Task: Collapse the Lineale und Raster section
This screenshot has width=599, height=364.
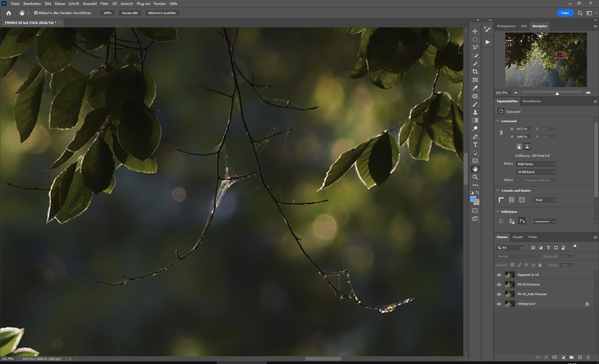Action: click(498, 190)
